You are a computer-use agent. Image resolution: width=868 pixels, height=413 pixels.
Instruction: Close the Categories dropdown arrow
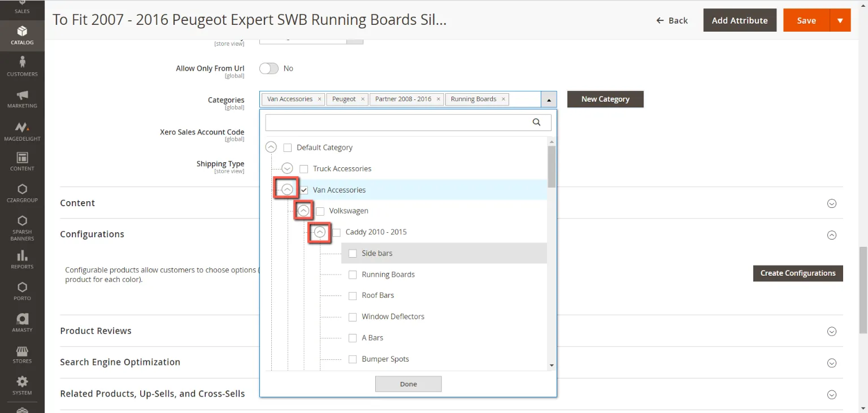[x=549, y=99]
